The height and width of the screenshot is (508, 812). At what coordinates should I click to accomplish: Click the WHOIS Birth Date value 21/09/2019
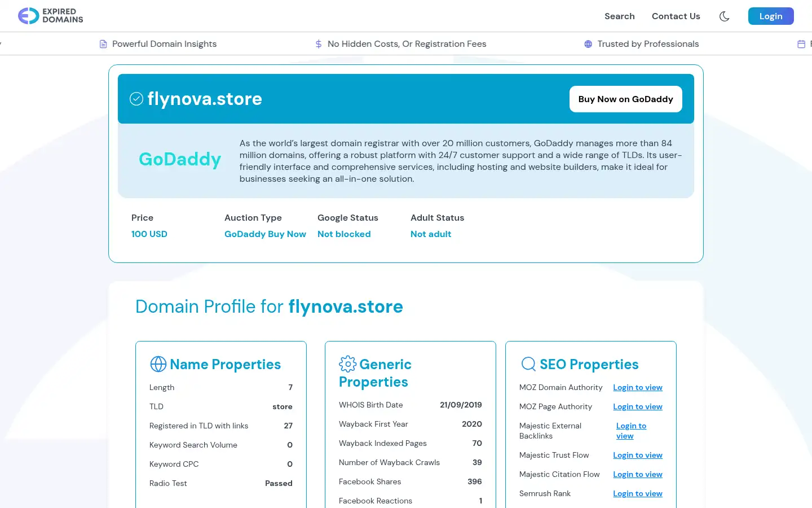coord(461,405)
